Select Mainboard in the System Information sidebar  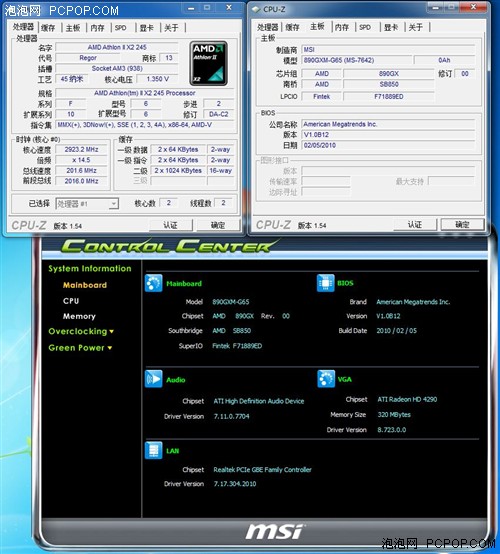(85, 285)
